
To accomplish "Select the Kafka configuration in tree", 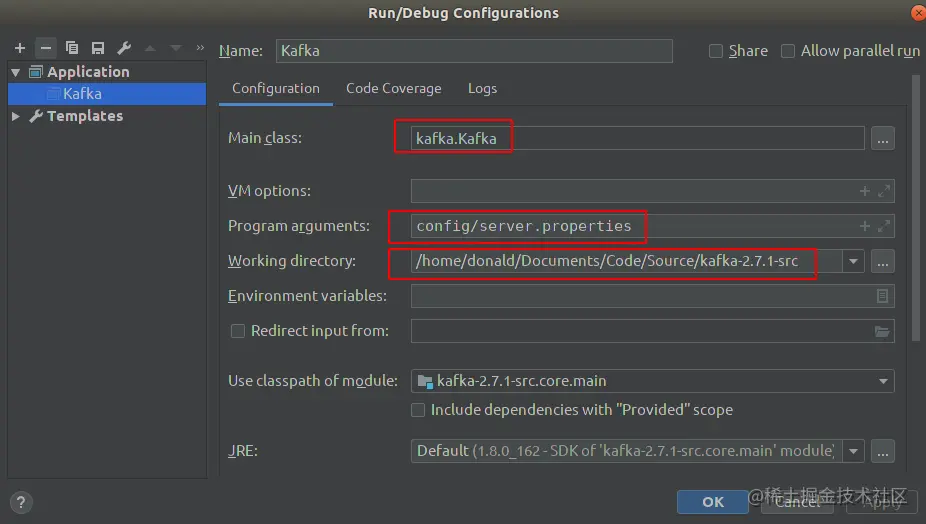I will [x=107, y=94].
